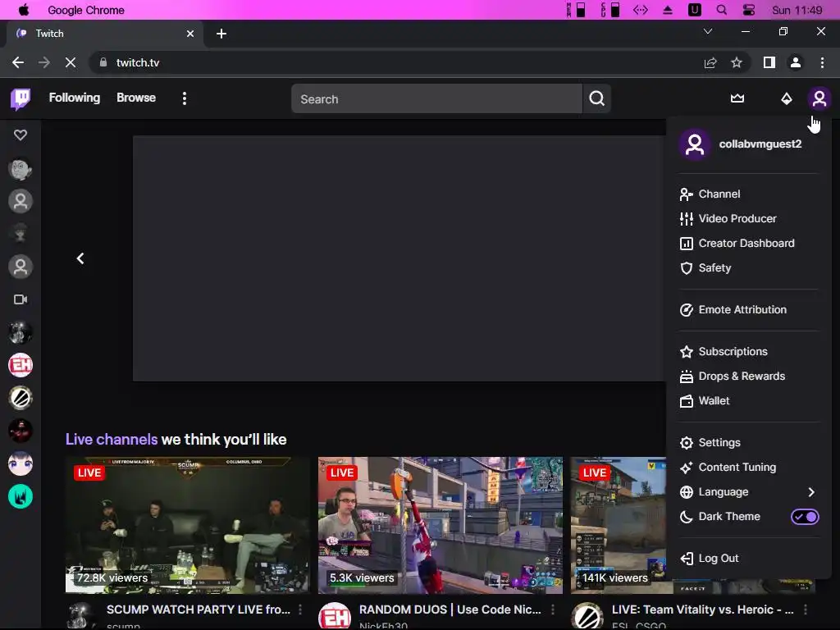Open the Apple menu
840x630 pixels.
click(24, 10)
